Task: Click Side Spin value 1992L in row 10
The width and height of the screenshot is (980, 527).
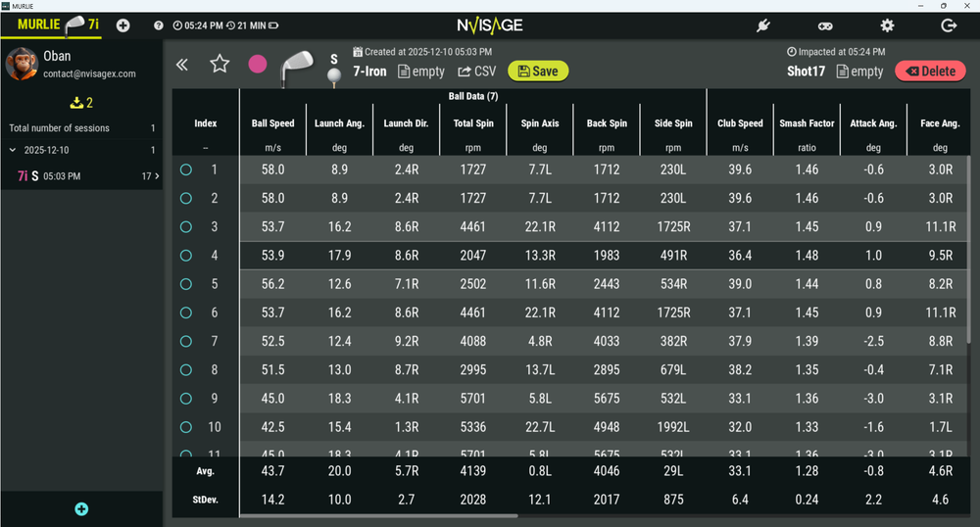Action: click(x=673, y=427)
